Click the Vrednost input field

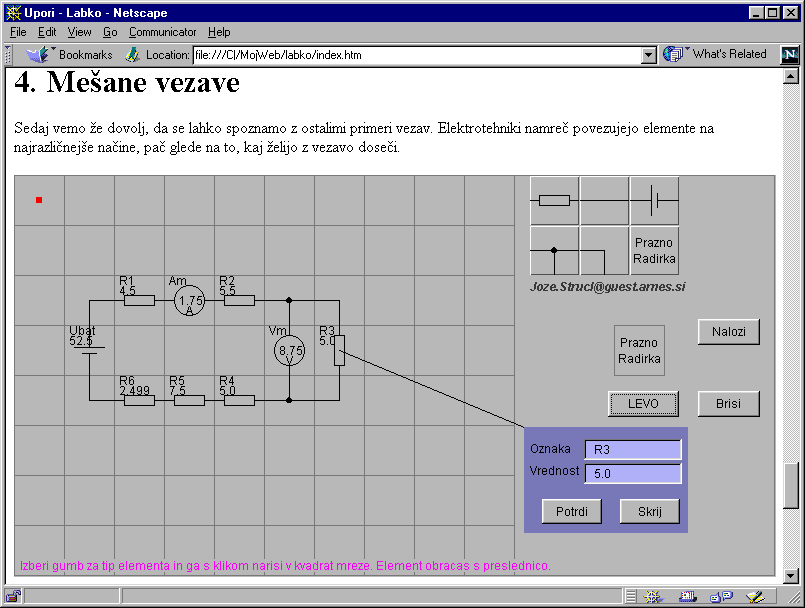tap(632, 473)
